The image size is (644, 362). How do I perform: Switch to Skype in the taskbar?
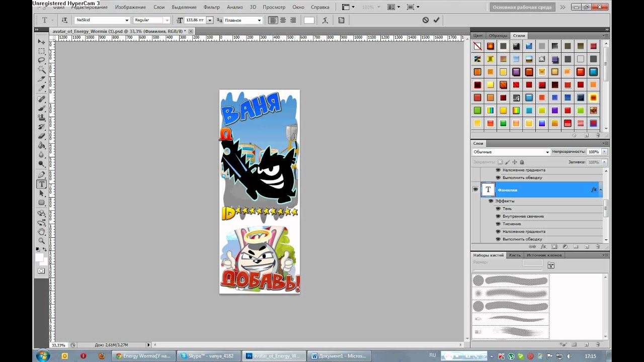(x=208, y=356)
